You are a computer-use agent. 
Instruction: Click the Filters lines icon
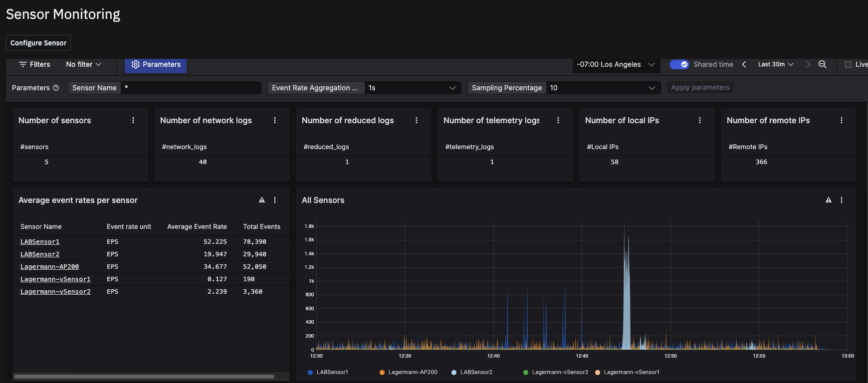[22, 64]
